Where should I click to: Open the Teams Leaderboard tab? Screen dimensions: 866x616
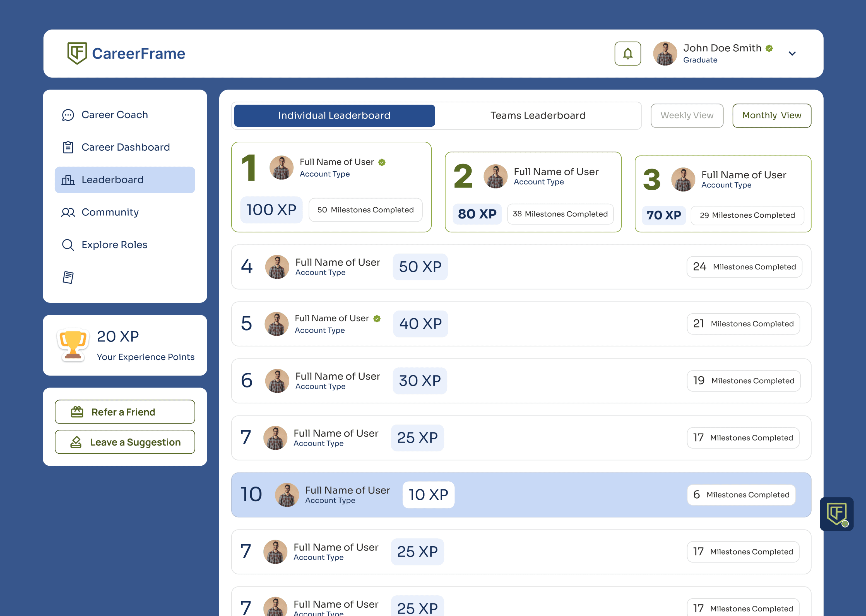coord(538,115)
